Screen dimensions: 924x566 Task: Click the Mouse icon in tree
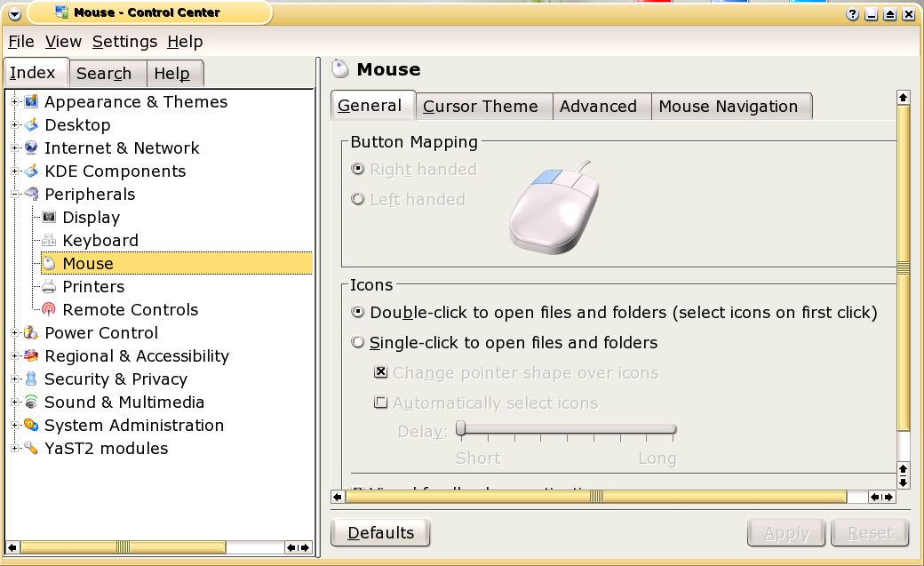click(49, 263)
